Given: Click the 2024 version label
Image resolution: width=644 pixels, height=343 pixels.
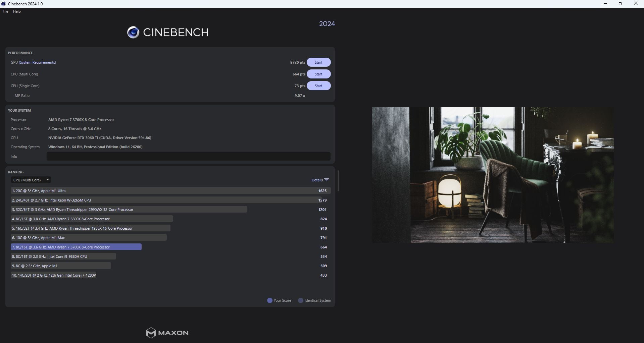Looking at the screenshot, I should (327, 23).
